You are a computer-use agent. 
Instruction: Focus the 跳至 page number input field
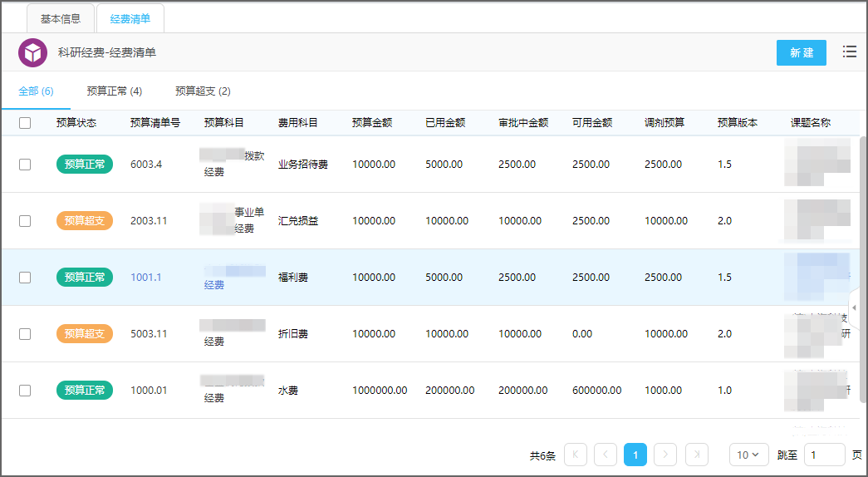point(824,455)
